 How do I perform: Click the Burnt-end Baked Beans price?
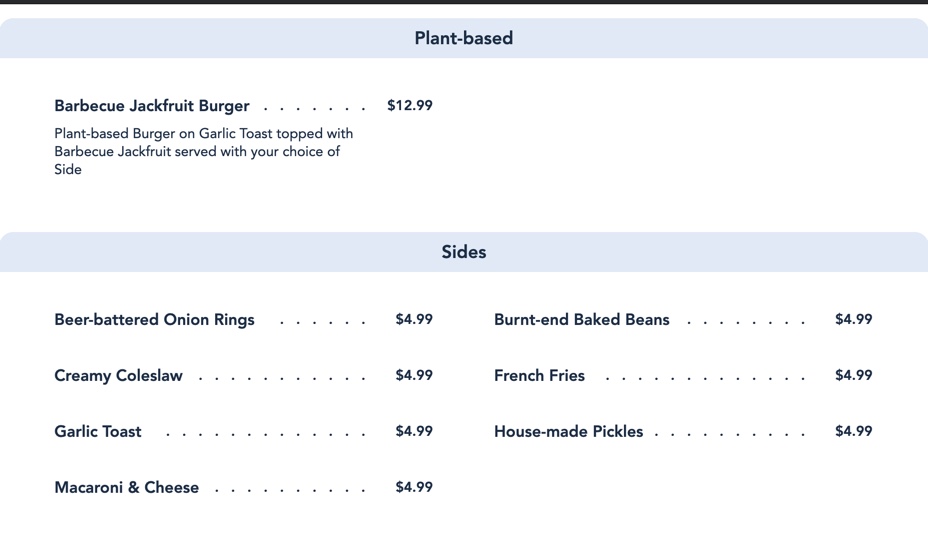click(854, 320)
